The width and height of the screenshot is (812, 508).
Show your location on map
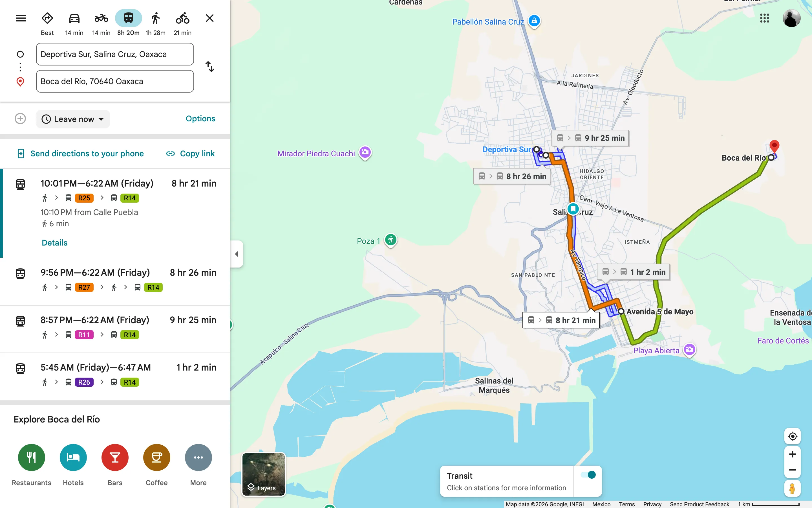coord(793,436)
